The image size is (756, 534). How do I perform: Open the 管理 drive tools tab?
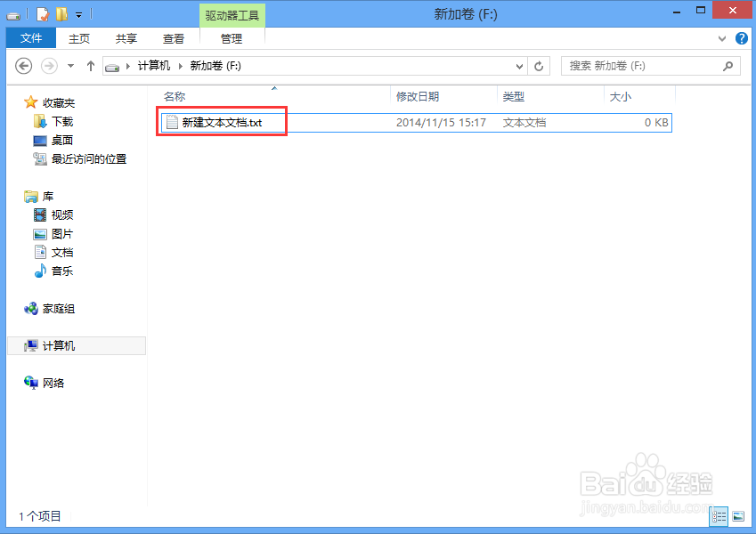click(230, 38)
